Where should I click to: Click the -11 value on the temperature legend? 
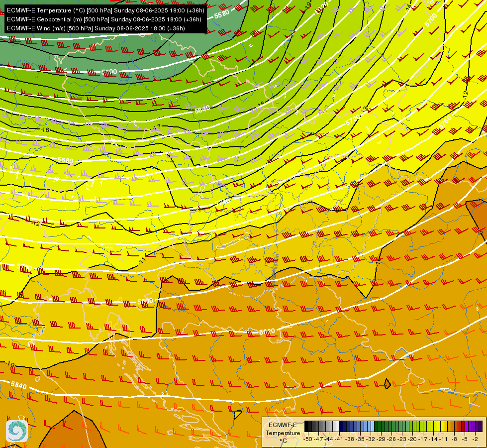coord(444,439)
